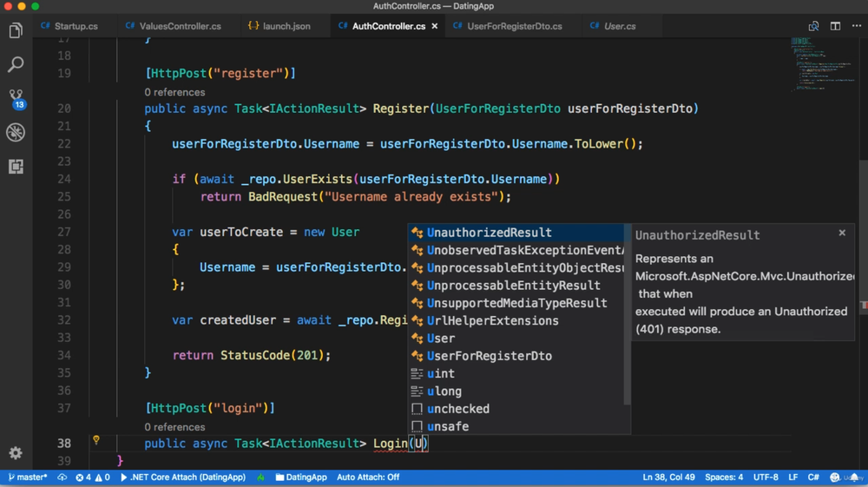Click the open changes icon in editor toolbar
This screenshot has width=868, height=487.
coord(814,26)
